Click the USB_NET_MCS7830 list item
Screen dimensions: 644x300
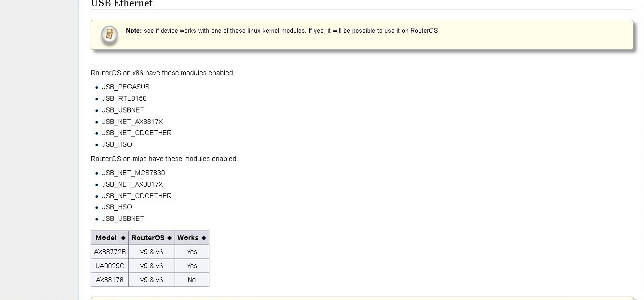pyautogui.click(x=133, y=173)
